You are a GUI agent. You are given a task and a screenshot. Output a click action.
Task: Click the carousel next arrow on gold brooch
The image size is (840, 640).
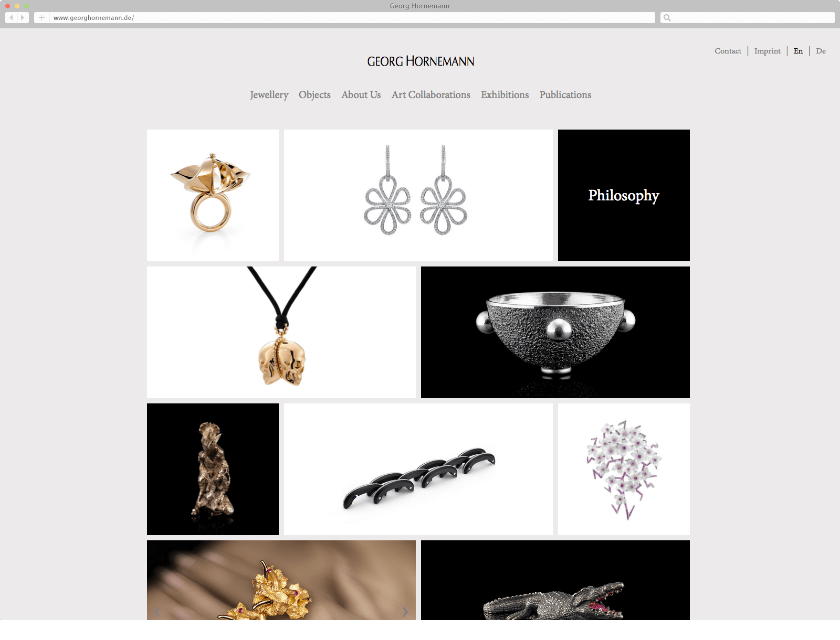[x=405, y=612]
